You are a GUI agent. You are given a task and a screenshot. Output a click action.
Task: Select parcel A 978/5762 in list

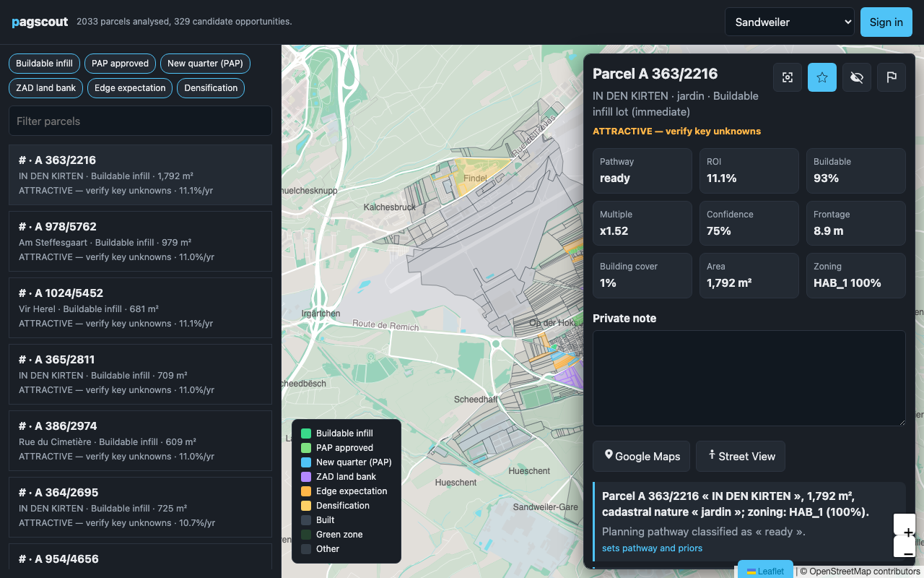[140, 241]
